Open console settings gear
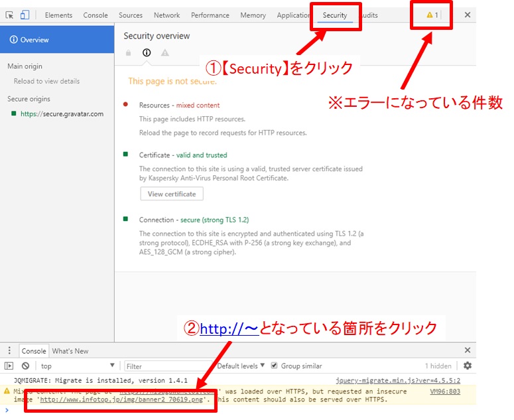The height and width of the screenshot is (420, 514). pos(468,365)
